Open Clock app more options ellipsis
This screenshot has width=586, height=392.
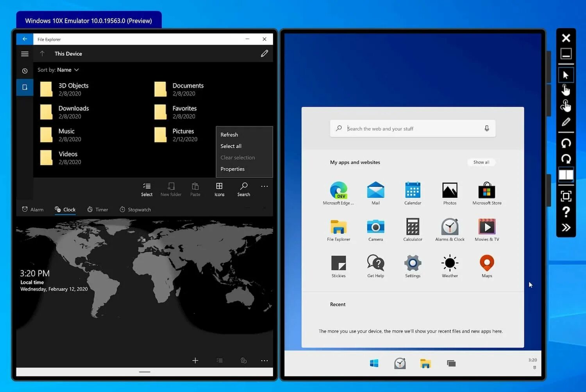pyautogui.click(x=264, y=360)
